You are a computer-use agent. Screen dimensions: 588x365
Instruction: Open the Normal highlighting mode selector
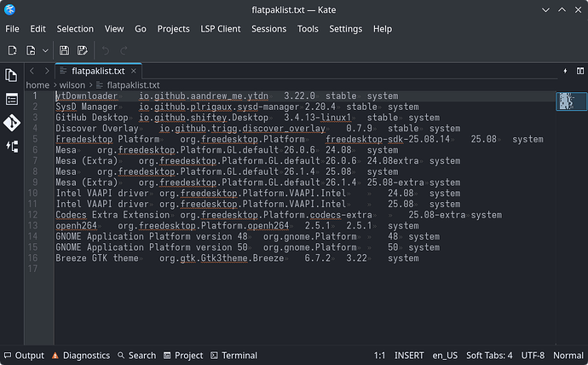point(568,356)
